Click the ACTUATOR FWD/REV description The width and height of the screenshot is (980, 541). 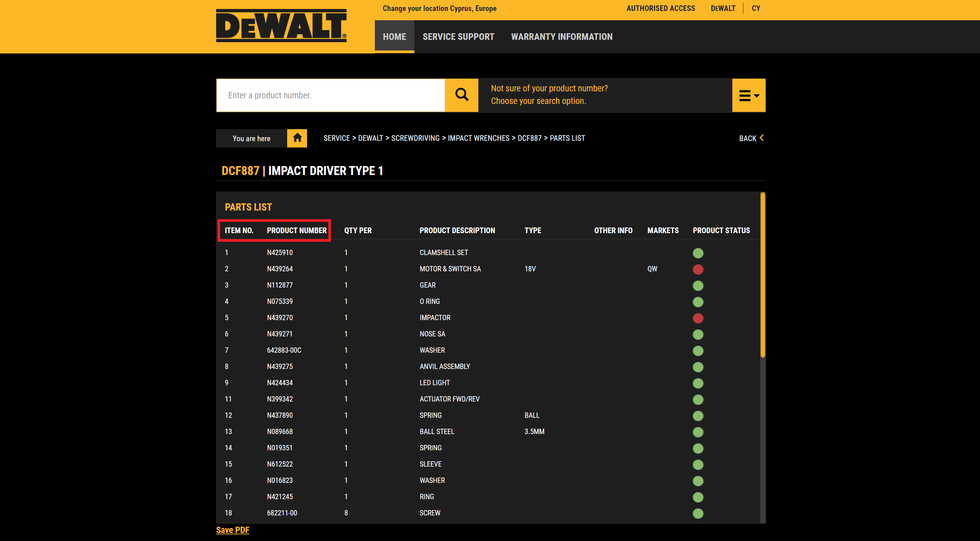[x=449, y=399]
